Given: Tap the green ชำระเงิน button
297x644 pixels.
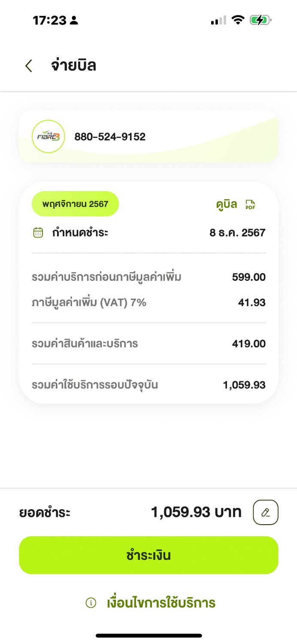Looking at the screenshot, I should [148, 555].
